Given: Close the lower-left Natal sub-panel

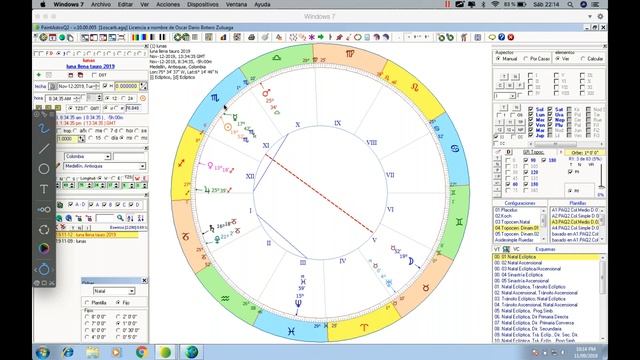Looking at the screenshot, I should [x=144, y=280].
